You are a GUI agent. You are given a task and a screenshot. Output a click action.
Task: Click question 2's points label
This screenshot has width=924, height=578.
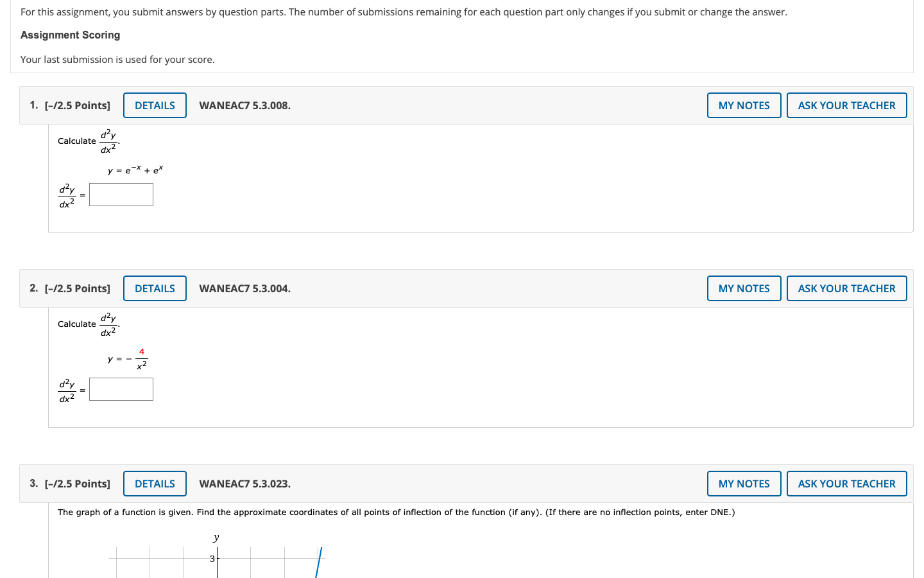click(x=77, y=288)
